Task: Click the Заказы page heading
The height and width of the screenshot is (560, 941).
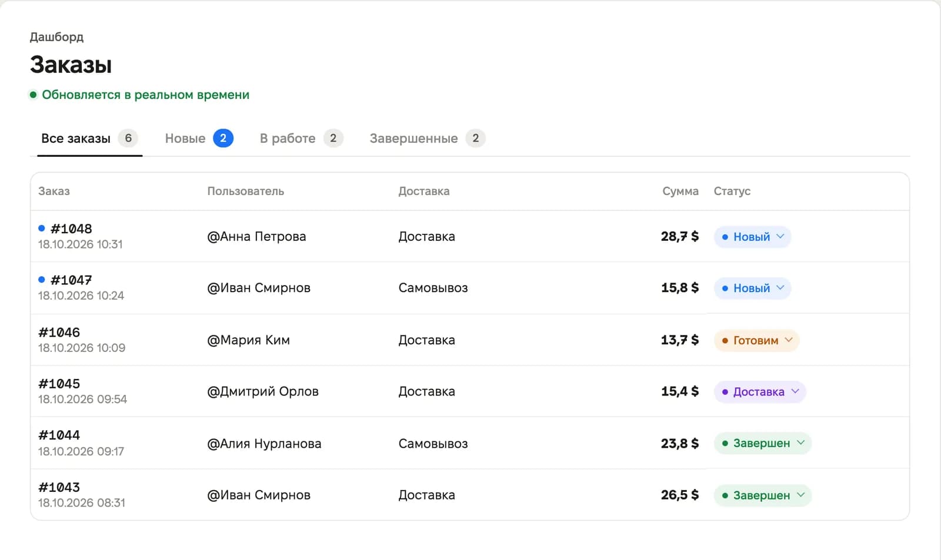Action: tap(71, 65)
